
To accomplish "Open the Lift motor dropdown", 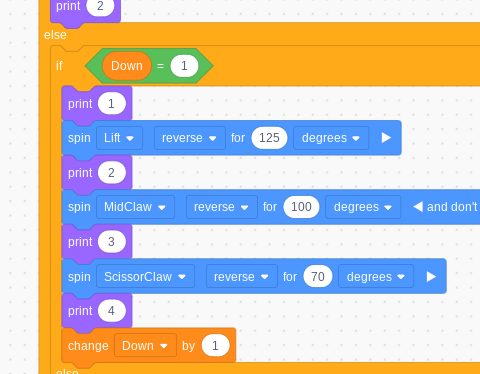I will coord(119,138).
